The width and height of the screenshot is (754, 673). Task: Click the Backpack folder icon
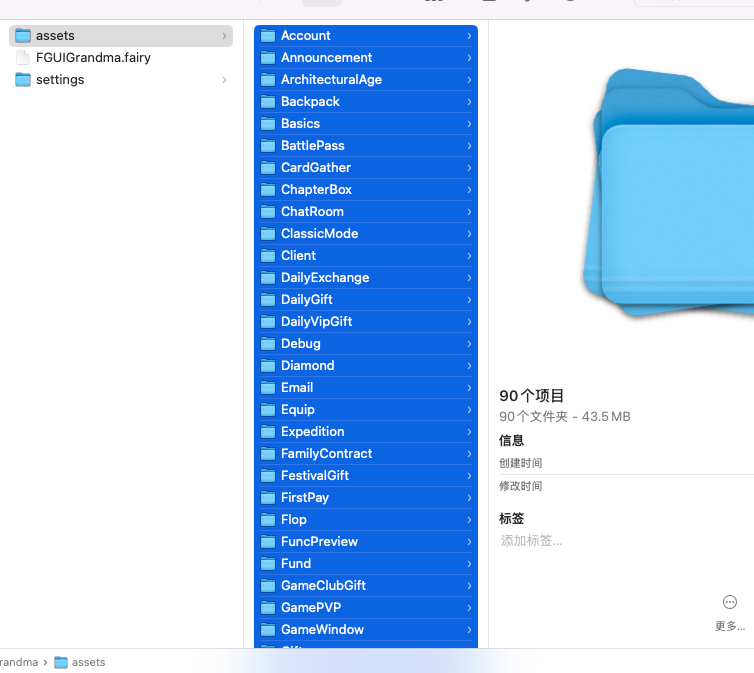pyautogui.click(x=268, y=102)
